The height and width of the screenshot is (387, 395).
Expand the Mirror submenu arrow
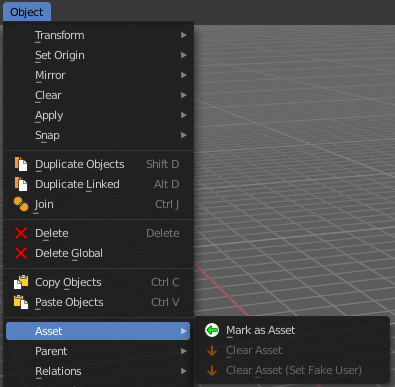[184, 75]
